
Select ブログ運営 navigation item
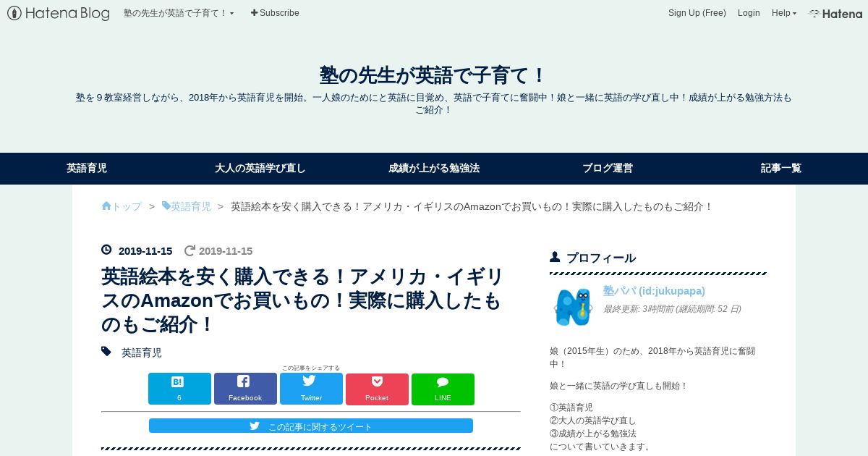tap(608, 168)
